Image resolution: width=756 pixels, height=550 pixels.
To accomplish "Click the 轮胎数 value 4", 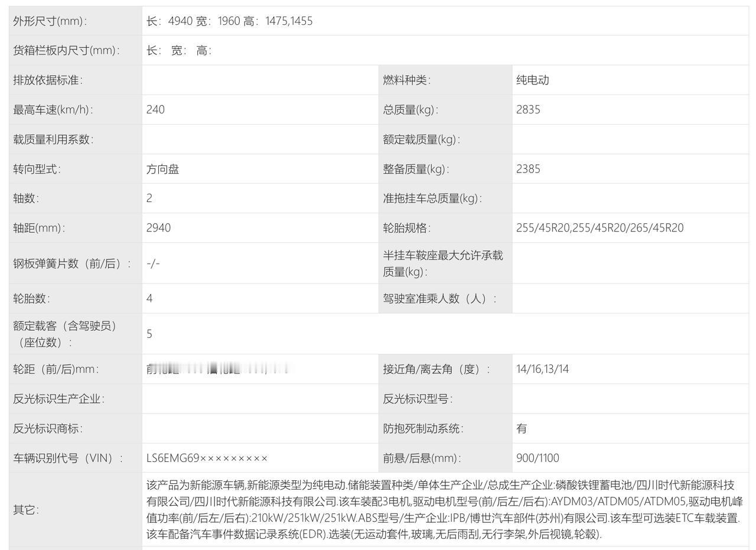I will point(148,299).
